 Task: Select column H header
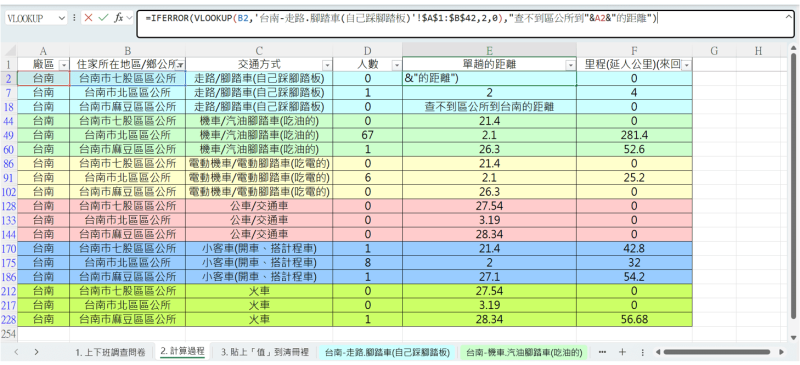pyautogui.click(x=758, y=51)
